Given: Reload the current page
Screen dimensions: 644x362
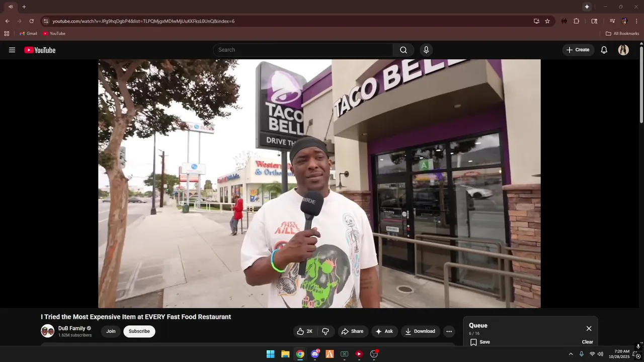Looking at the screenshot, I should click(31, 21).
